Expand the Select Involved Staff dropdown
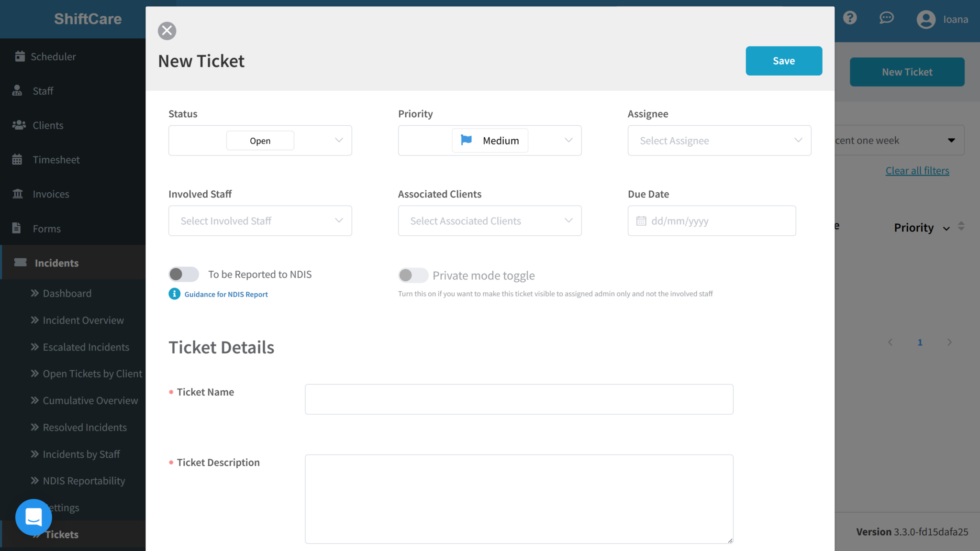 click(x=260, y=220)
